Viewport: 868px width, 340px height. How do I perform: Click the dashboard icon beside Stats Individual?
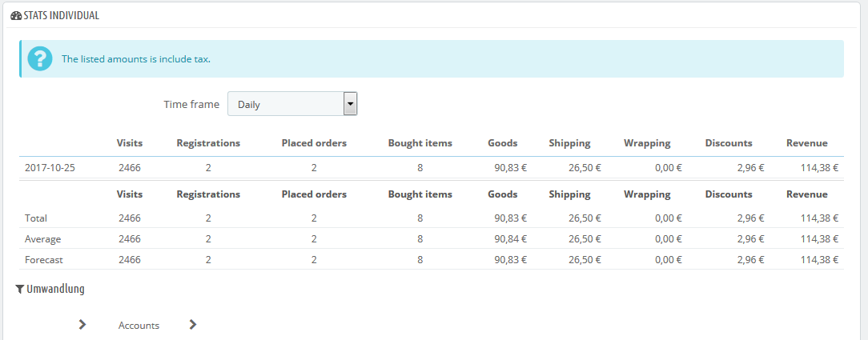[x=15, y=15]
